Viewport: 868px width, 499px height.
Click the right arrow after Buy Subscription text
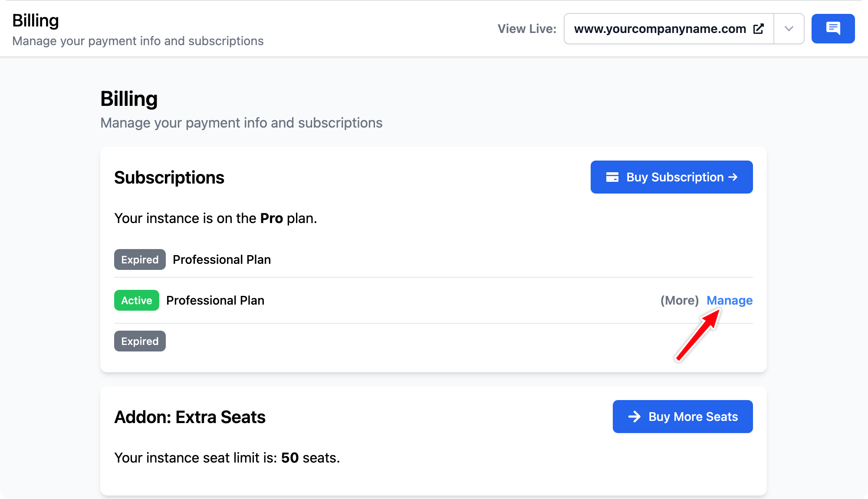click(x=733, y=177)
